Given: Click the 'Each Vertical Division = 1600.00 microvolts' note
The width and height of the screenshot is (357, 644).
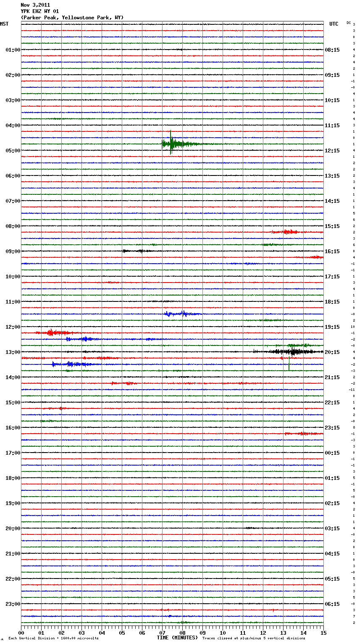Looking at the screenshot, I should pos(53,639).
